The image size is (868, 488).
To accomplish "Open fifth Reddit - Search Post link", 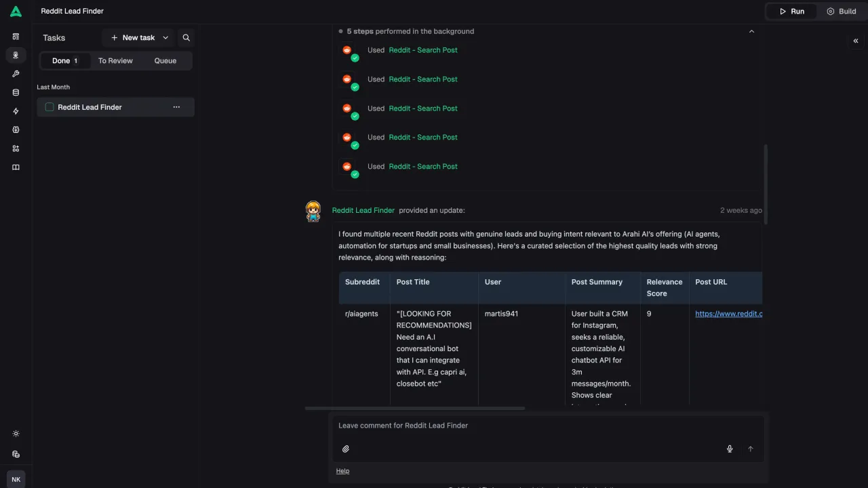I will [423, 166].
